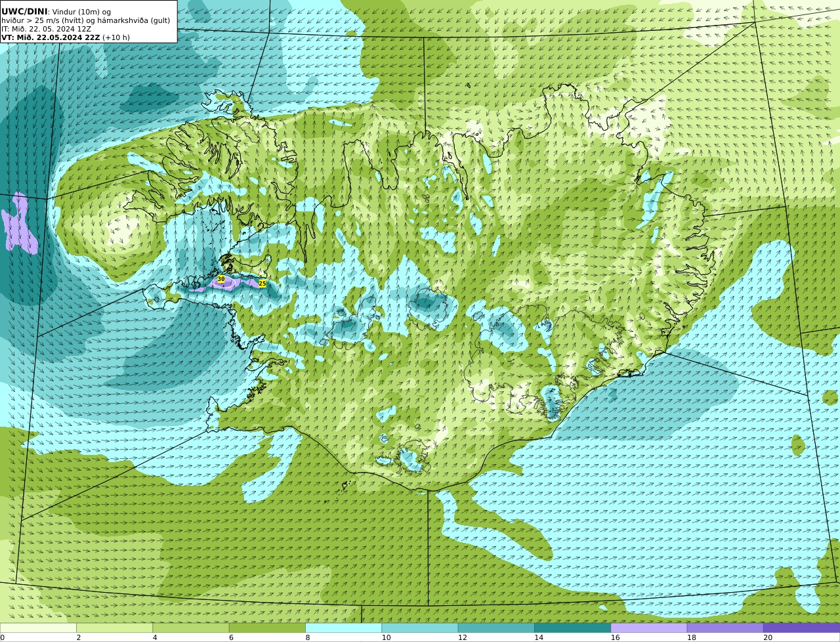Click the 6–8 m/s olive green legend swatch
Viewport: 840px width, 642px height.
267,628
